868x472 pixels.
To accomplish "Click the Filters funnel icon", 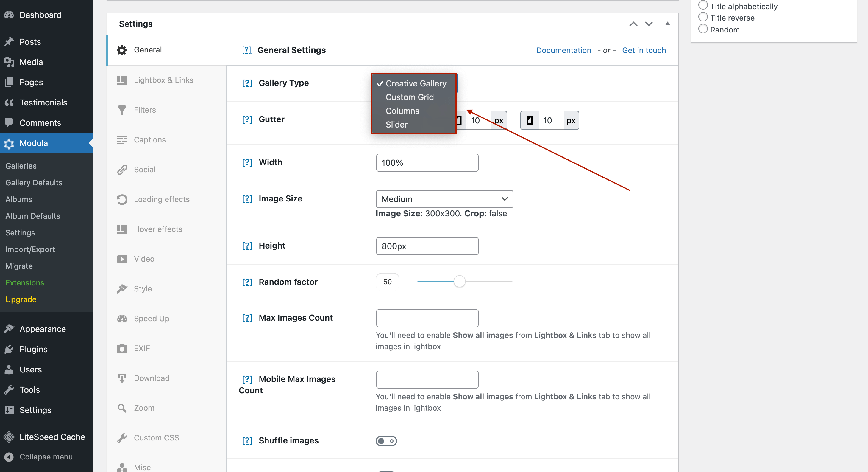I will [x=122, y=110].
